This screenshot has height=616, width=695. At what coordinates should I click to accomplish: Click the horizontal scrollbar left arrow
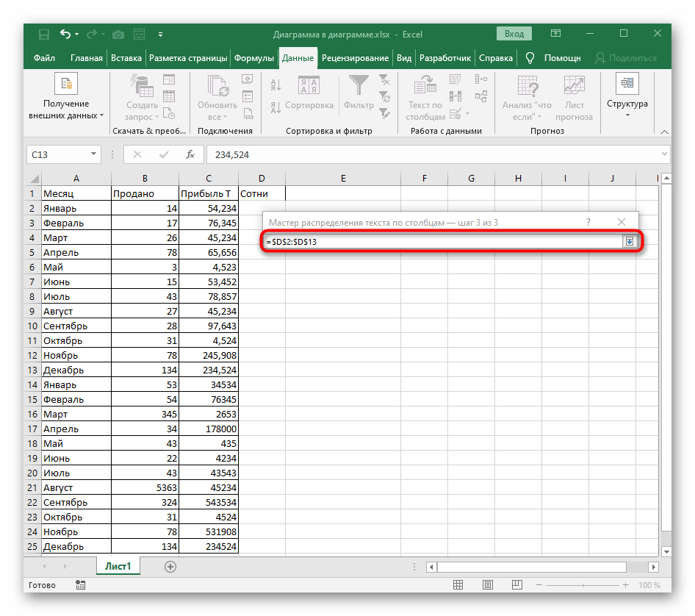tap(431, 566)
